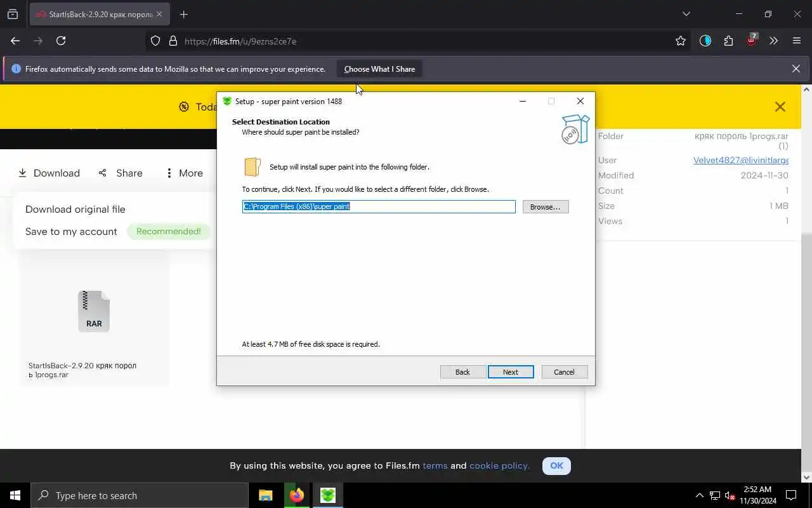Screen dimensions: 812x508
Task: Click the Firefox account profile icon
Action: pos(705,41)
